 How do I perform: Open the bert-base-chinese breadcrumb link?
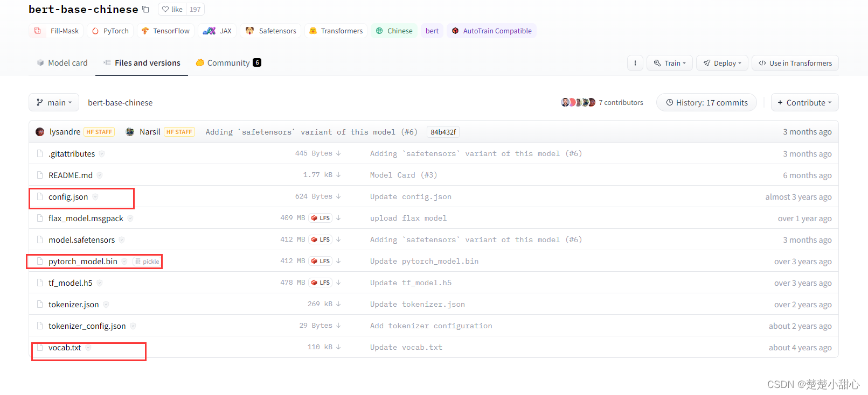(120, 102)
